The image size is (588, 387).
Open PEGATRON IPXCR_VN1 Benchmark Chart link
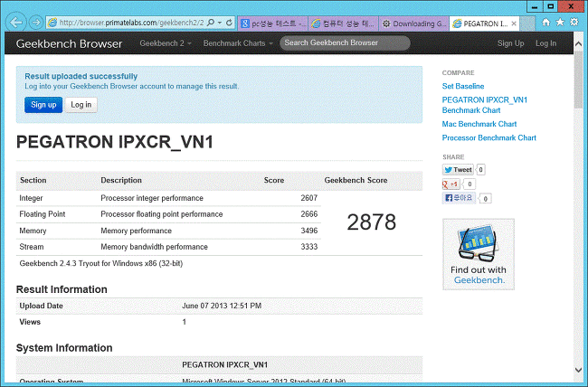[485, 105]
